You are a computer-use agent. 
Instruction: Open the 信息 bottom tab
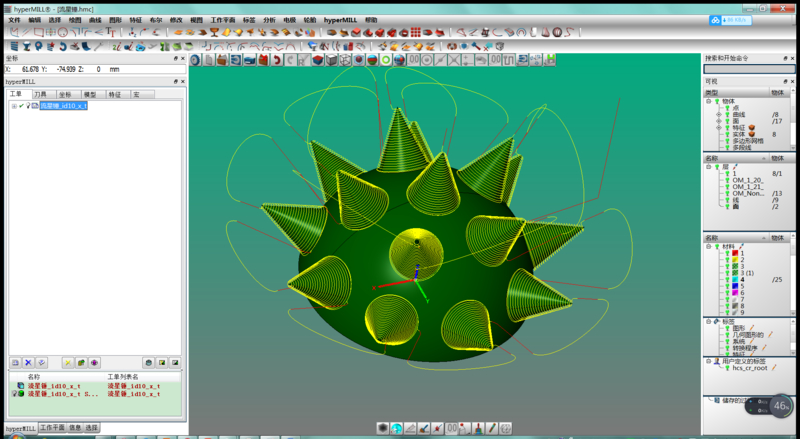(x=75, y=428)
